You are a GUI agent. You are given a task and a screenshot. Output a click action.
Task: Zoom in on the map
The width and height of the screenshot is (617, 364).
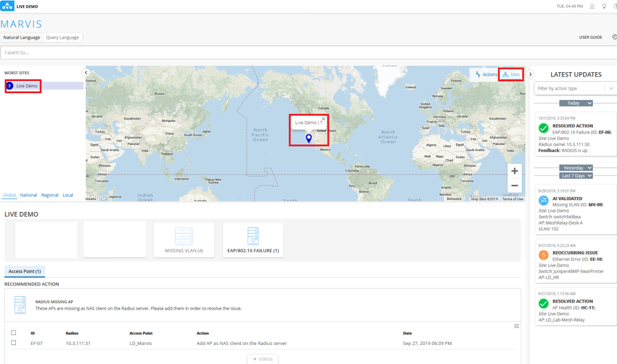pyautogui.click(x=514, y=171)
